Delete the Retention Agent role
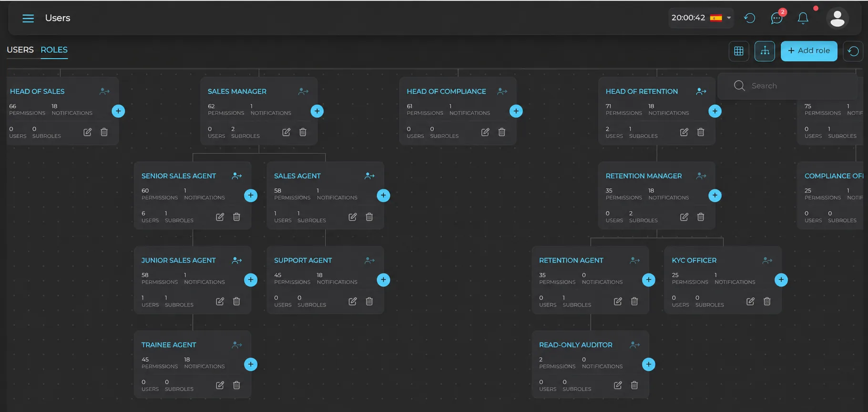This screenshot has width=868, height=412. (634, 301)
